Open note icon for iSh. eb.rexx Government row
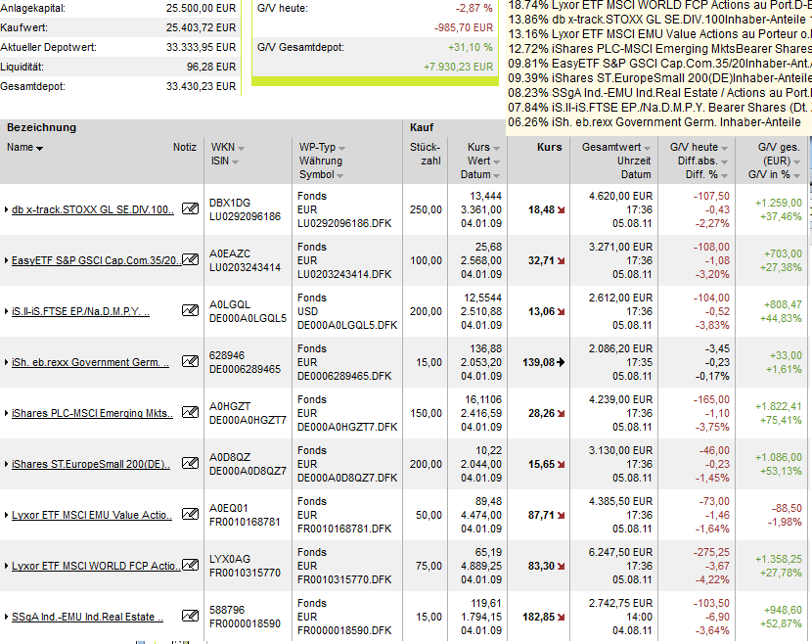The image size is (812, 644). coord(190,361)
